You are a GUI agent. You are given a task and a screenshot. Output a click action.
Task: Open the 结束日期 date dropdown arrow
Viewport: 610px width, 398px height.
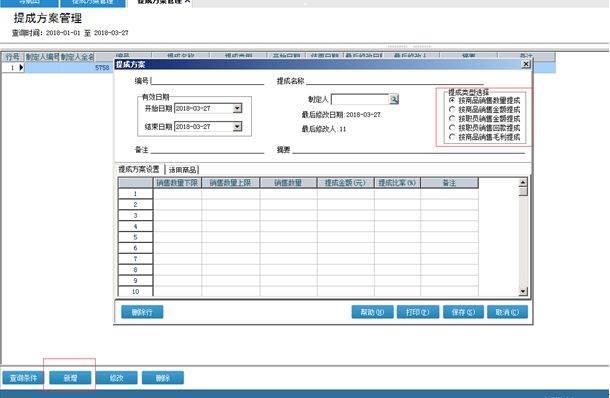pyautogui.click(x=237, y=126)
